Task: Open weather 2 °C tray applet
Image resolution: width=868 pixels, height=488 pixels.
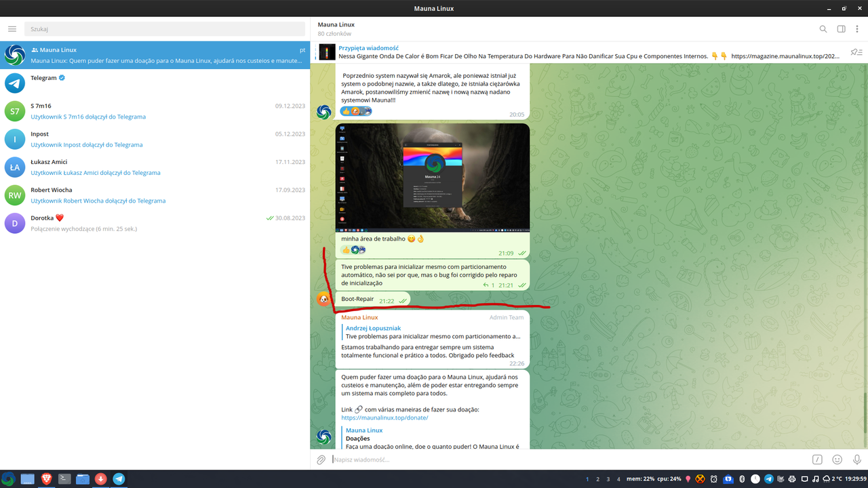Action: pos(832,479)
